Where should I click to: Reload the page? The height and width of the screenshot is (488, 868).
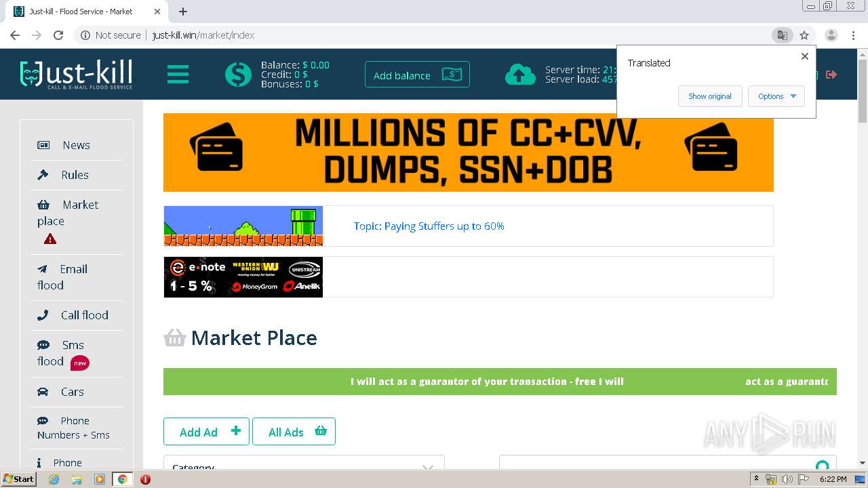click(58, 35)
